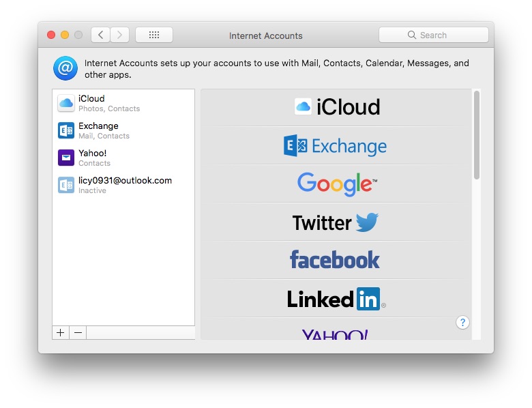Open help with the question mark button
The height and width of the screenshot is (408, 532).
tap(462, 323)
